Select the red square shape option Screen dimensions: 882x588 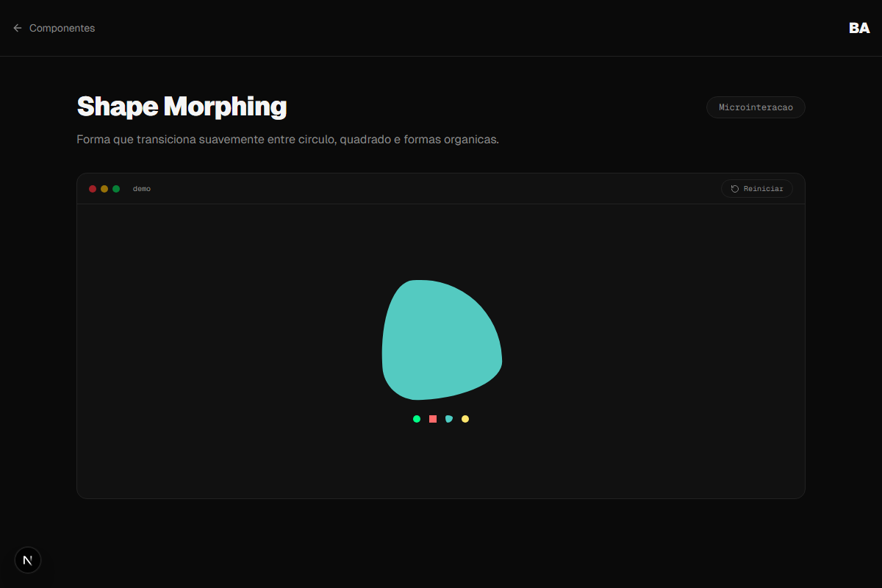coord(432,418)
